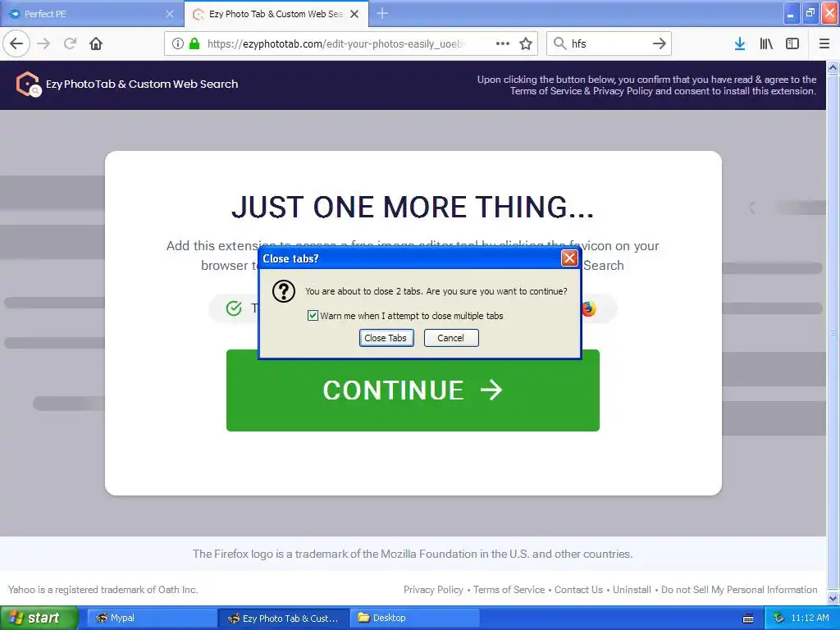The image size is (840, 630).
Task: Reload the current page
Action: [70, 43]
